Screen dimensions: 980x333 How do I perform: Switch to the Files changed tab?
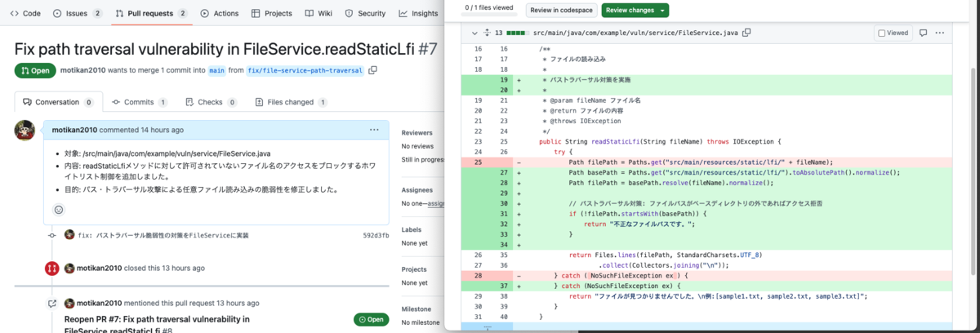pyautogui.click(x=290, y=102)
